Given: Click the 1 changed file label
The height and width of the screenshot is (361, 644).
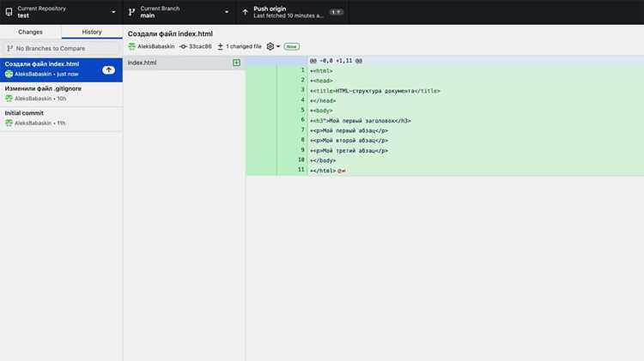Looking at the screenshot, I should point(244,46).
